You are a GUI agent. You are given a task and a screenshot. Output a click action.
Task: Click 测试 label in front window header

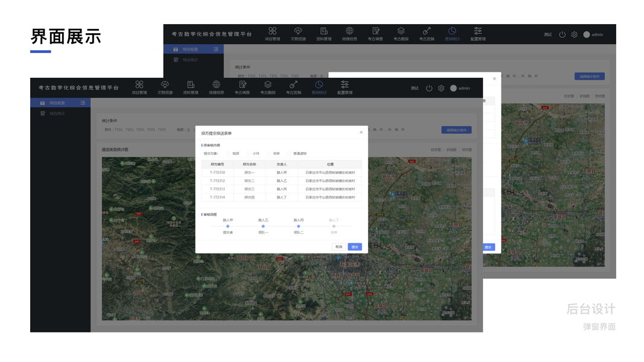(x=415, y=88)
